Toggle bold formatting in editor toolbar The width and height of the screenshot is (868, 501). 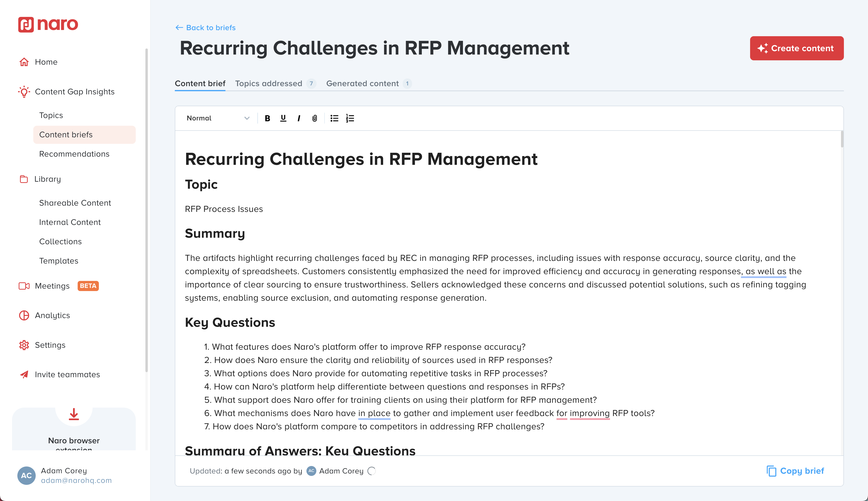[x=267, y=118]
